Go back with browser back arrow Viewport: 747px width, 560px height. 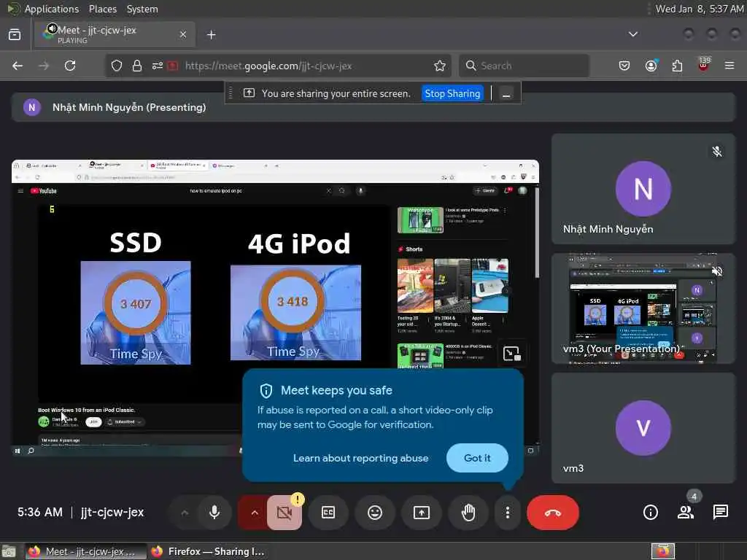click(18, 66)
